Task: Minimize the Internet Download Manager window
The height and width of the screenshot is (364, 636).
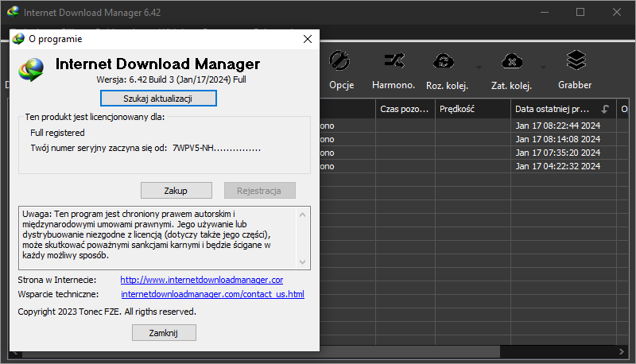Action: pos(545,12)
